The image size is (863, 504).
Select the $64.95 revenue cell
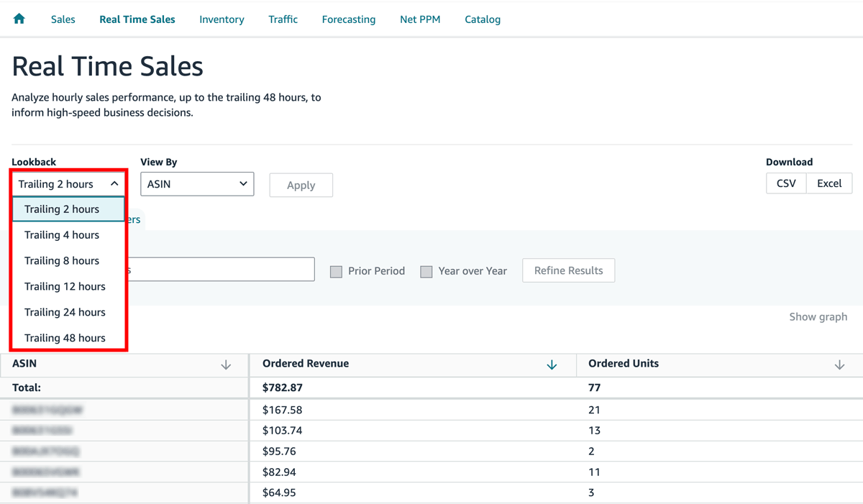(x=413, y=493)
